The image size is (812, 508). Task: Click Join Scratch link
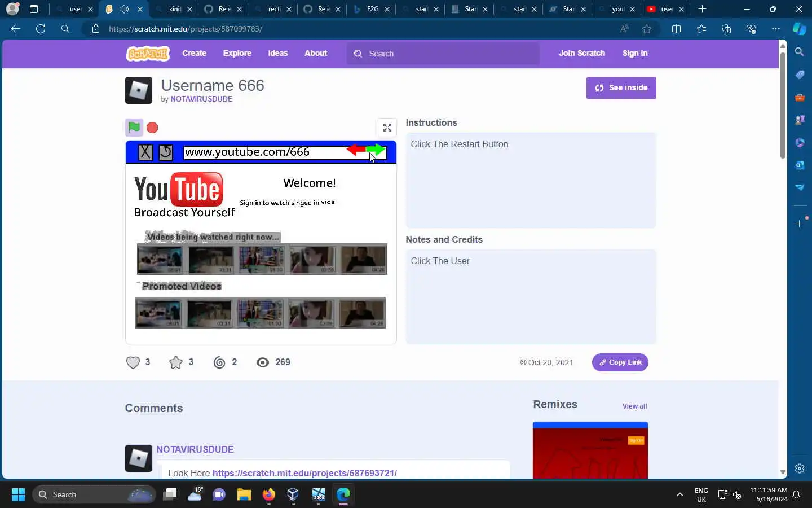point(582,53)
